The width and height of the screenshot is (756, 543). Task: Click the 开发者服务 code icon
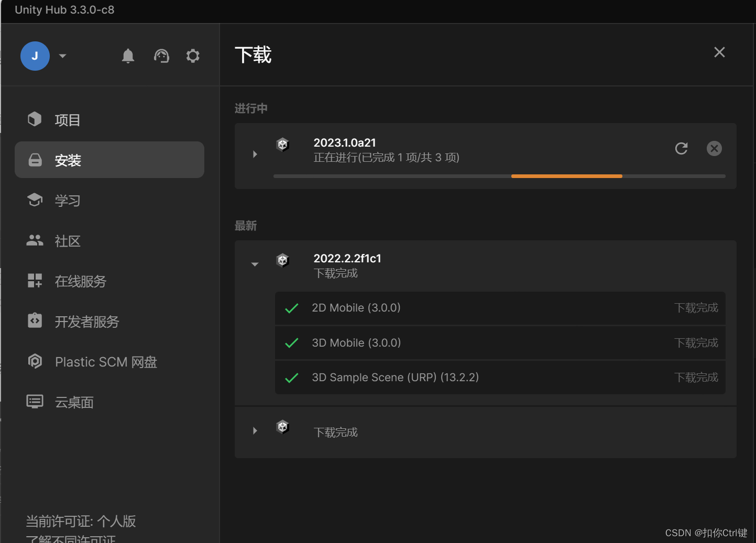(35, 320)
